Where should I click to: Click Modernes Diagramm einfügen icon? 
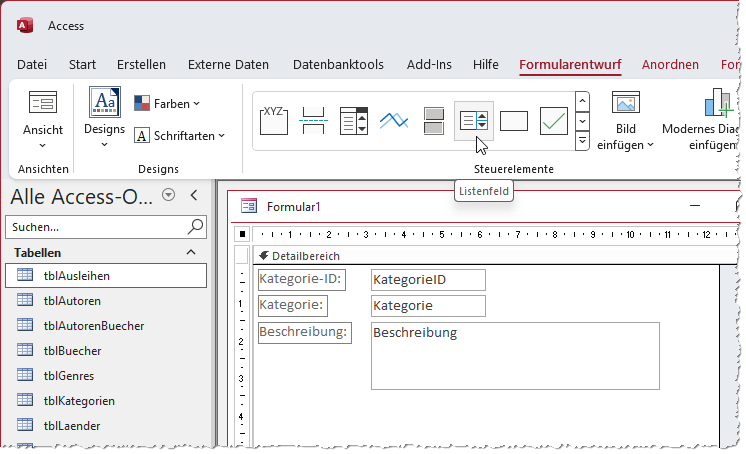tap(719, 102)
